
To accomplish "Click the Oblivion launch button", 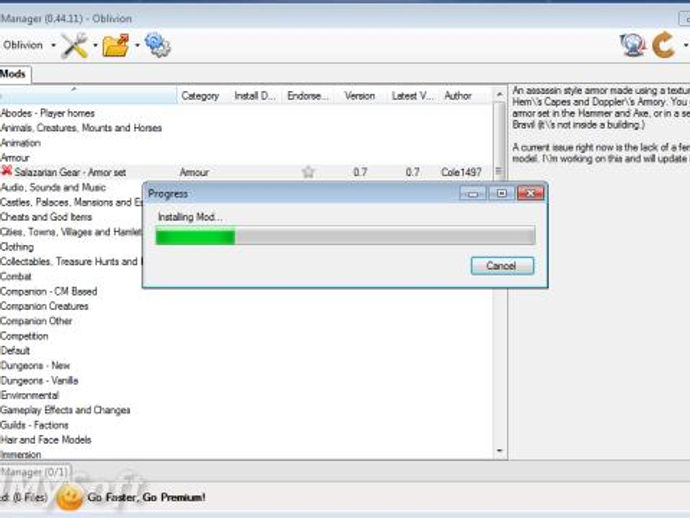I will pos(22,45).
